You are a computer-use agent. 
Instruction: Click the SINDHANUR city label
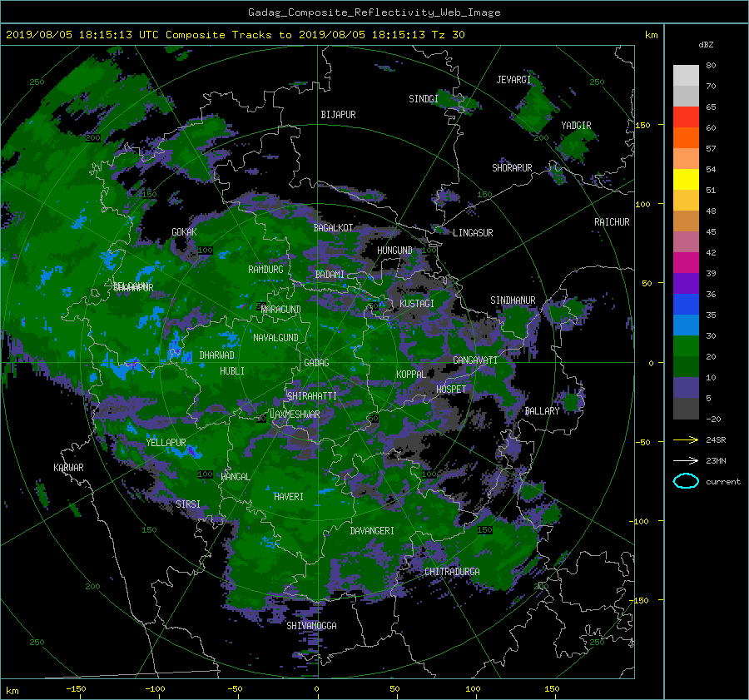513,300
